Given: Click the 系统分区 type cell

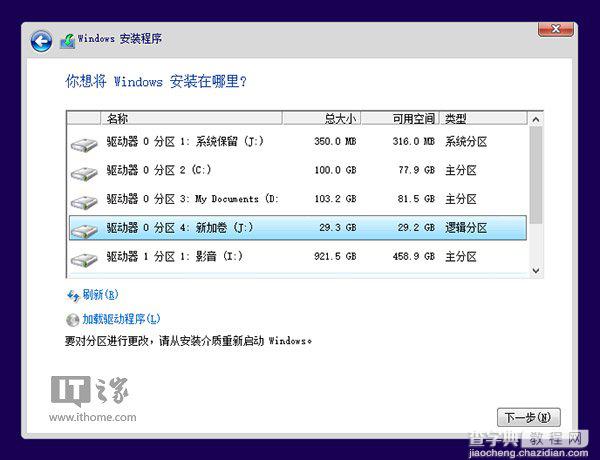Looking at the screenshot, I should pyautogui.click(x=466, y=142).
